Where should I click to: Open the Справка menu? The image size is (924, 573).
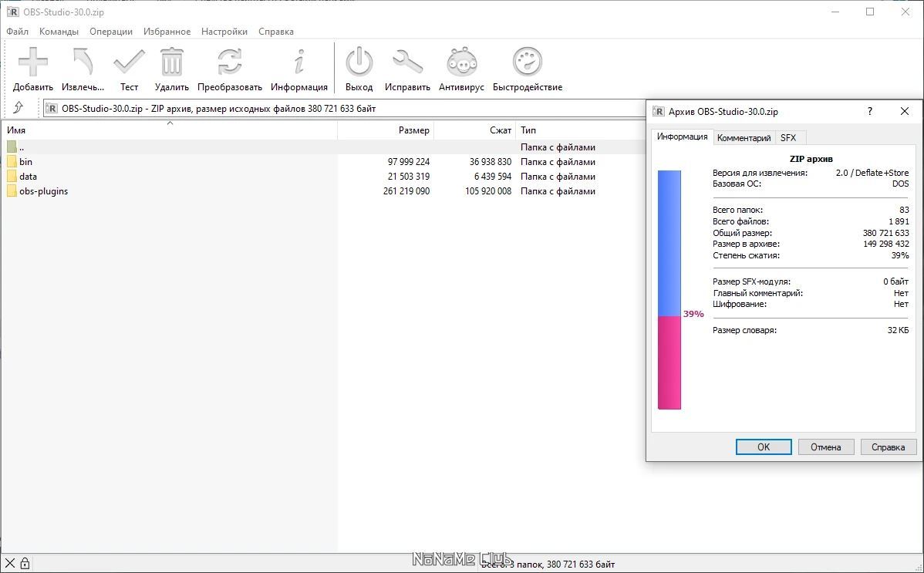[276, 32]
